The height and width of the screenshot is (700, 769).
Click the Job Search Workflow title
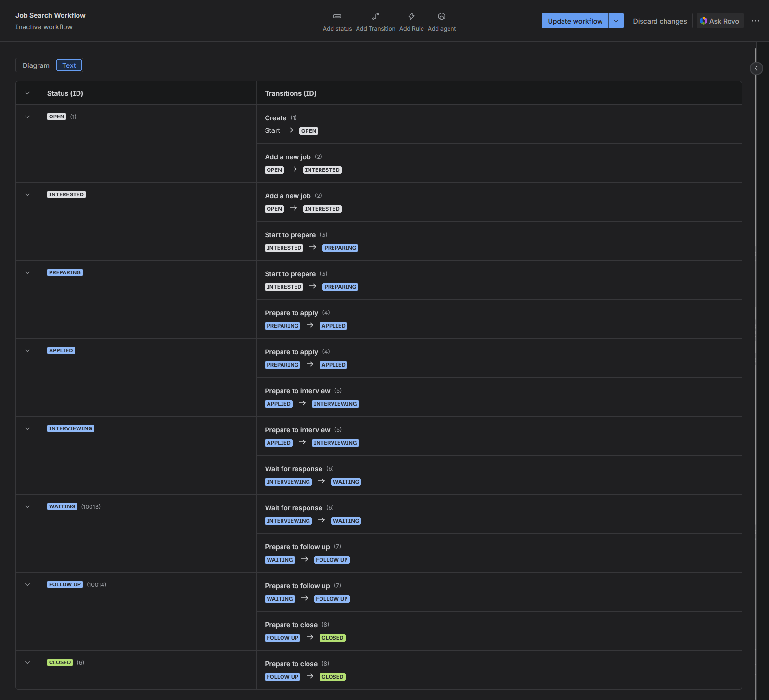coord(51,15)
